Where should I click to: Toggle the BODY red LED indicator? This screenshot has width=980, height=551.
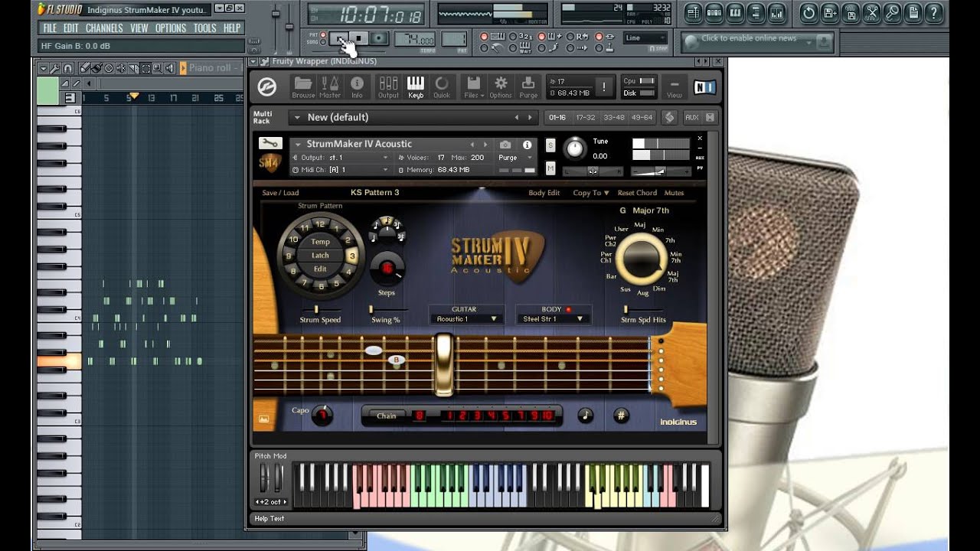(x=568, y=310)
